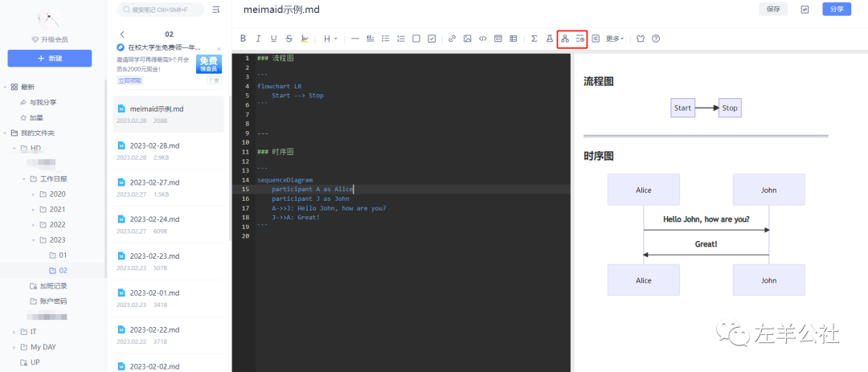Click the outline icon beside 更多
The height and width of the screenshot is (372, 868).
pyautogui.click(x=596, y=39)
